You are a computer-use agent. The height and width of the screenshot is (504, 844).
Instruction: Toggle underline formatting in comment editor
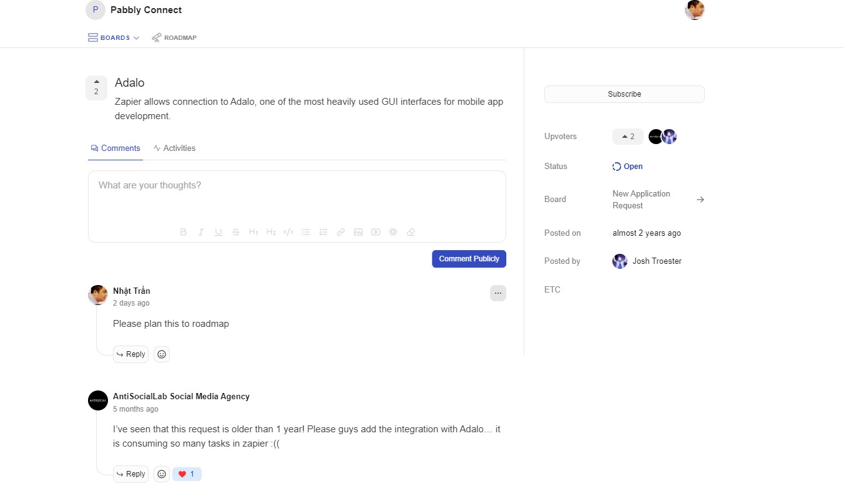point(218,232)
